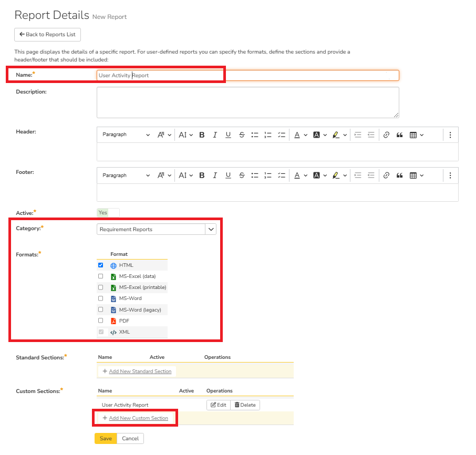Image resolution: width=476 pixels, height=455 pixels.
Task: Insert block quote in the Footer toolbar
Action: pyautogui.click(x=399, y=175)
